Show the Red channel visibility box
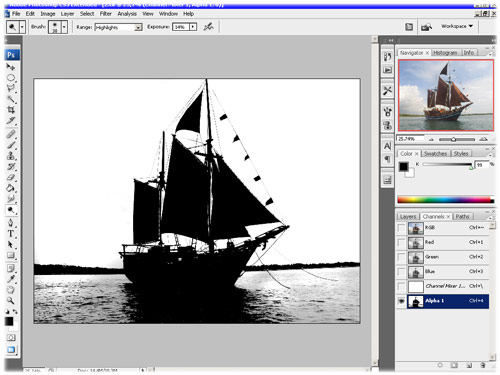 tap(402, 243)
